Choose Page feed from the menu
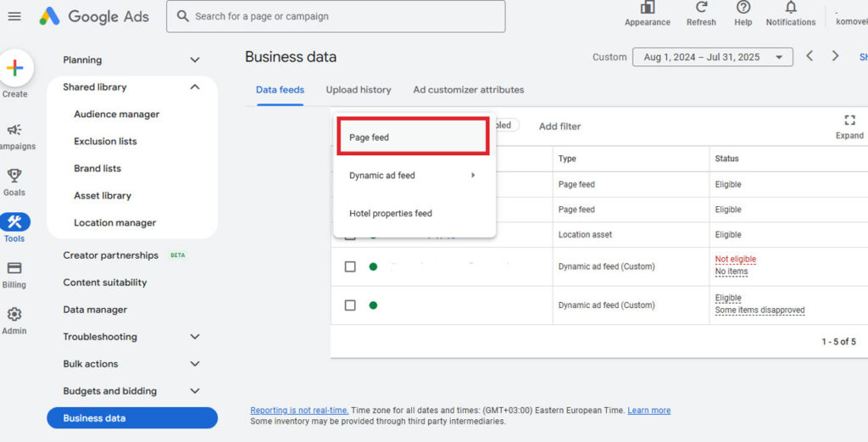 [x=412, y=137]
